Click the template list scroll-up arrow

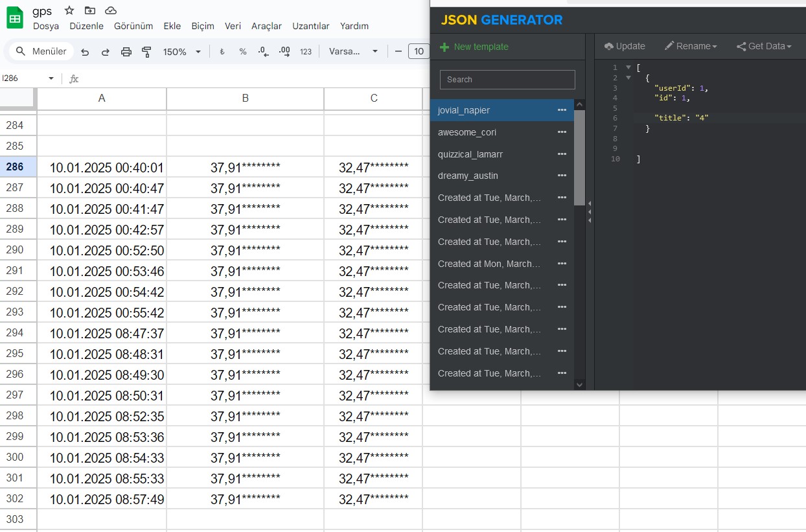click(x=580, y=104)
